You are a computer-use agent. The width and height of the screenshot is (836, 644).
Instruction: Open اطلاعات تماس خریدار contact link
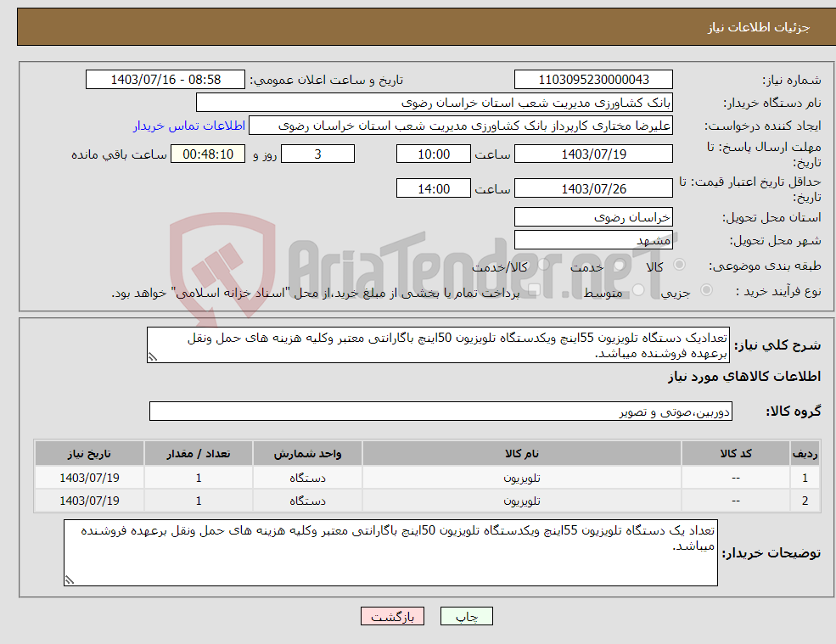[189, 126]
